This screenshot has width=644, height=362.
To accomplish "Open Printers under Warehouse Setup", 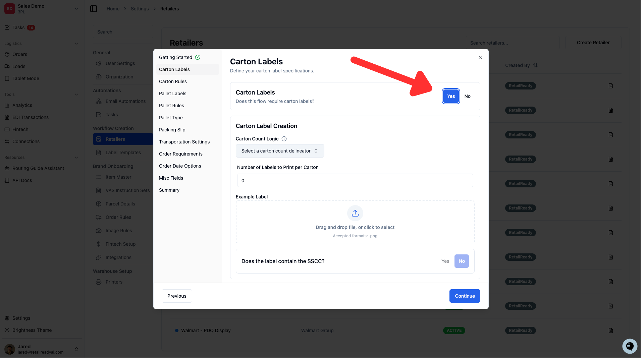I will click(114, 282).
